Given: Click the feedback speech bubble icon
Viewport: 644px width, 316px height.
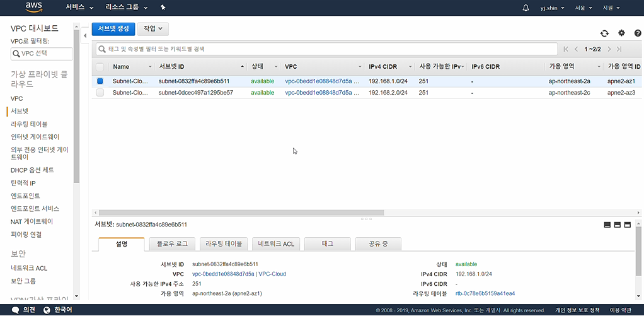Looking at the screenshot, I should point(16,310).
